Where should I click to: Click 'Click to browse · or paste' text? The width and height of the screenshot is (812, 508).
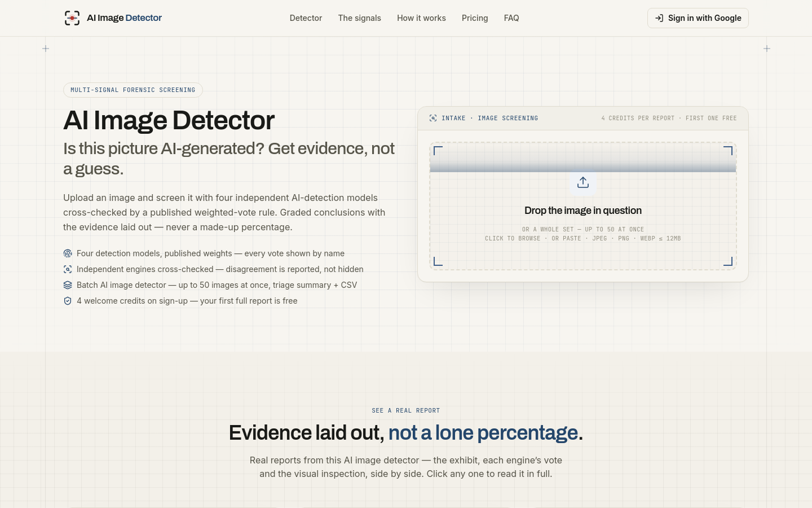click(533, 239)
